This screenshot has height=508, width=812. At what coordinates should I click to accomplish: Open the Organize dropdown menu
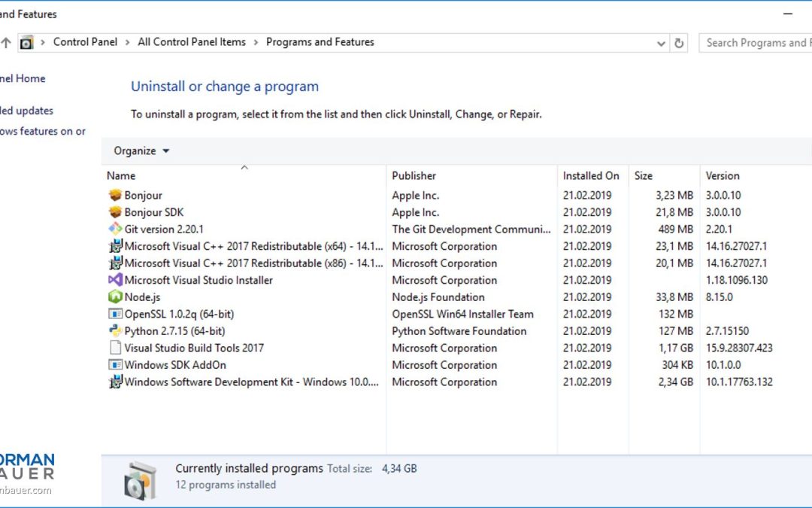(141, 151)
